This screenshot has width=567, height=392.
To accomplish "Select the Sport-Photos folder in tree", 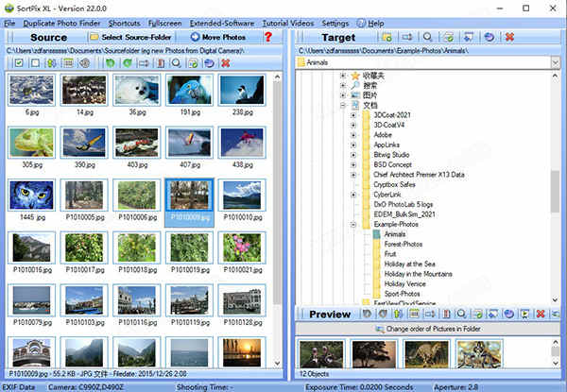I will 403,294.
